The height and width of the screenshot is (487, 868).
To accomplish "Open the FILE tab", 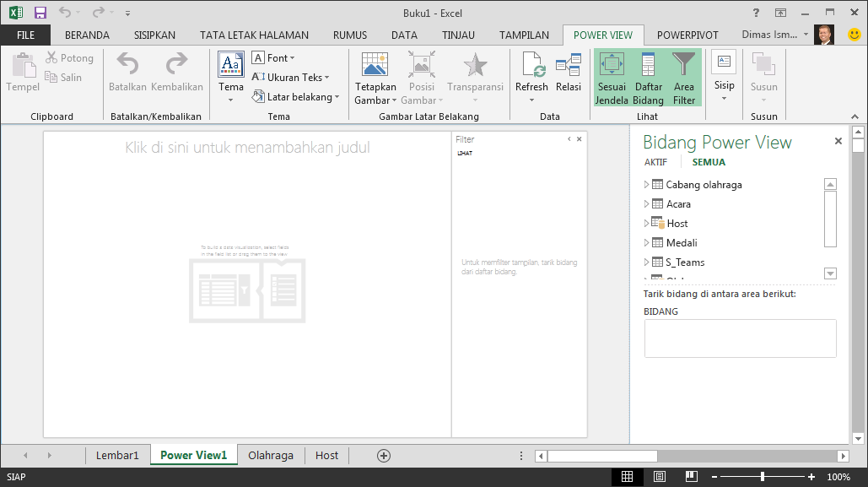I will coord(25,35).
